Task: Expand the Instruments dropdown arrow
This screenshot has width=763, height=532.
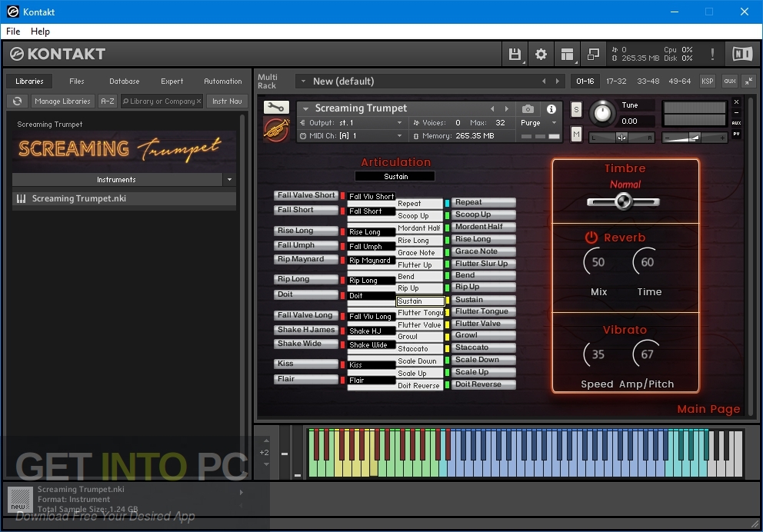Action: point(229,179)
